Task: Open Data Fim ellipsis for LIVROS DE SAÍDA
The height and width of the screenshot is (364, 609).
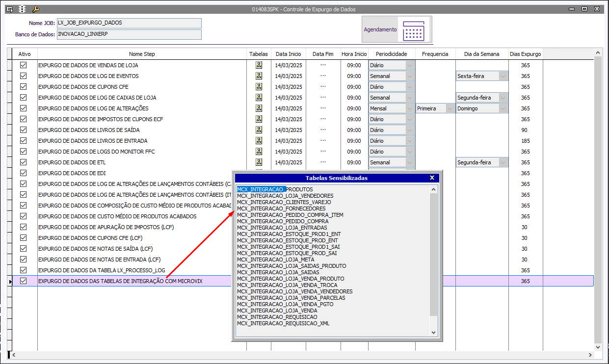Action: click(x=323, y=130)
